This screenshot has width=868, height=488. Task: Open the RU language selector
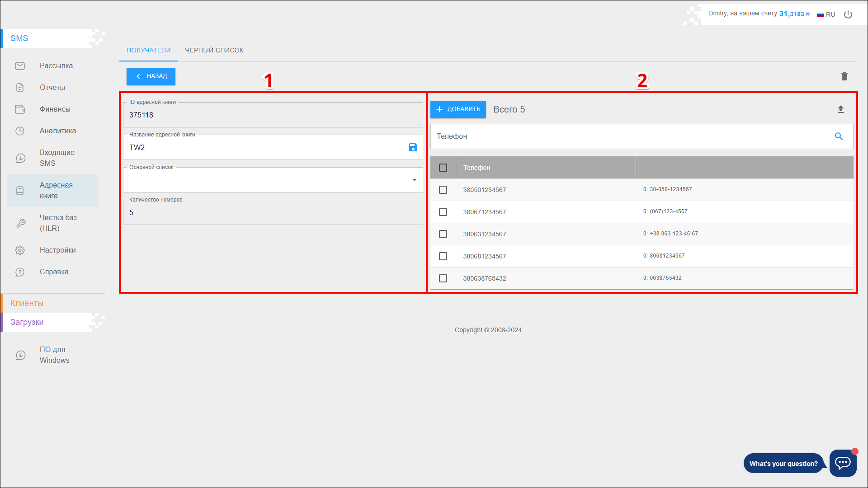(826, 14)
